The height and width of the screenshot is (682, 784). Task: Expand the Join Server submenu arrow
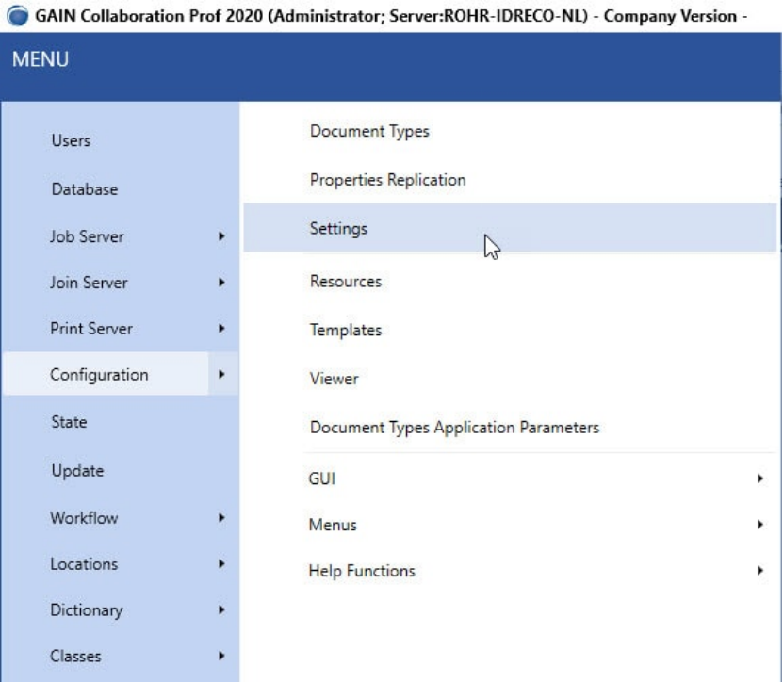click(x=221, y=283)
